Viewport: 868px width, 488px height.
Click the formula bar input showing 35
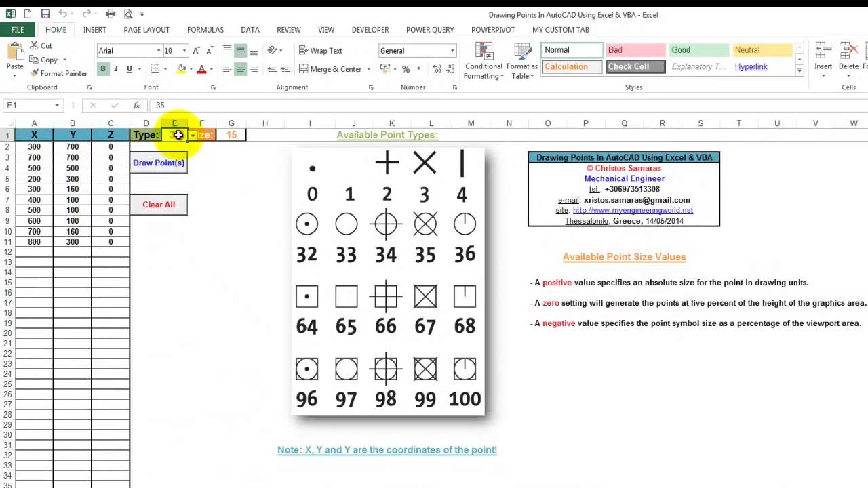pos(509,105)
